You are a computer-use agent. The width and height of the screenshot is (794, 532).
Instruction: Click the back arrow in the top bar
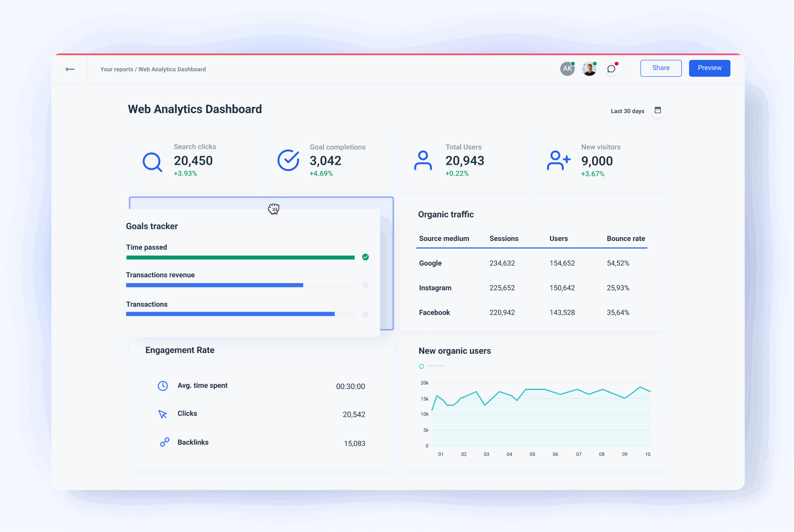pos(70,69)
